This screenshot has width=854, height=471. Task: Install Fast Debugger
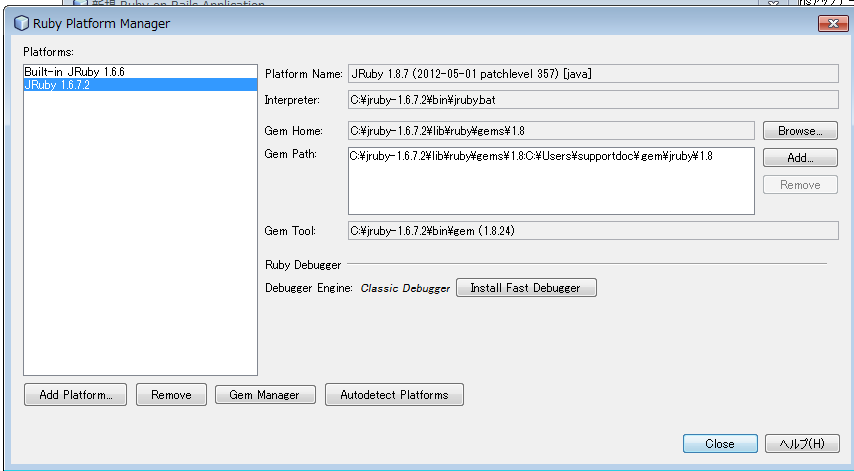(x=526, y=288)
